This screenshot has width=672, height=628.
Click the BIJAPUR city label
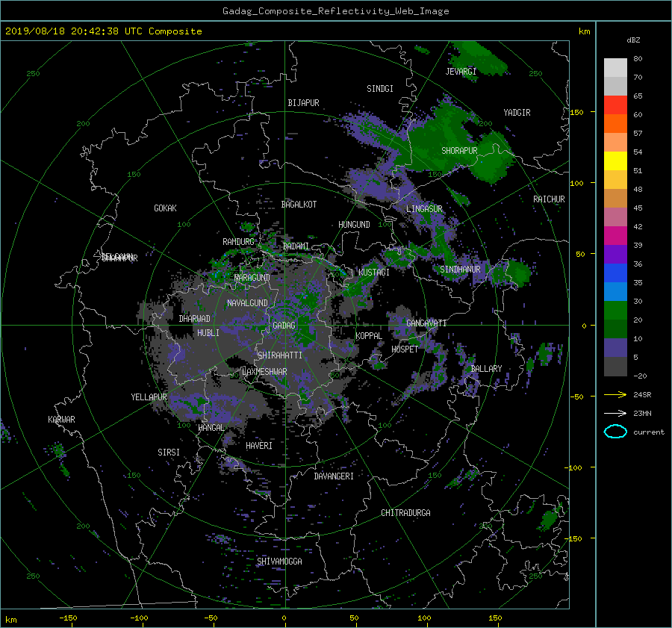coord(303,103)
